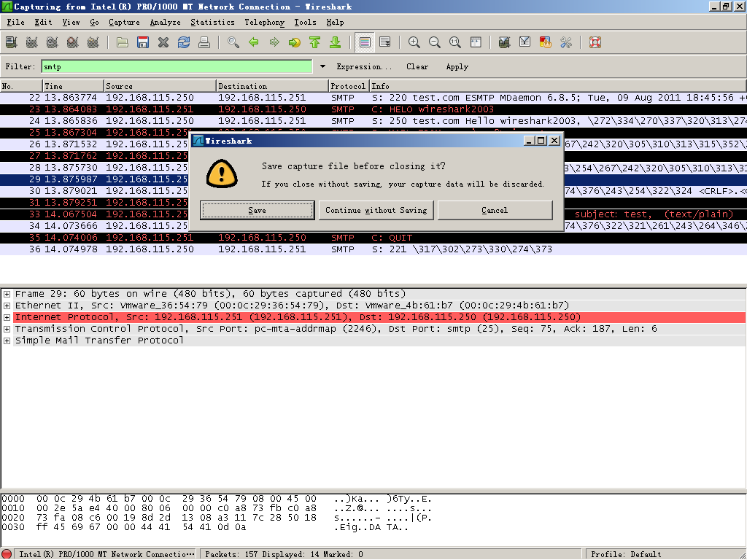Image resolution: width=747 pixels, height=560 pixels.
Task: Open the File menu
Action: [15, 22]
